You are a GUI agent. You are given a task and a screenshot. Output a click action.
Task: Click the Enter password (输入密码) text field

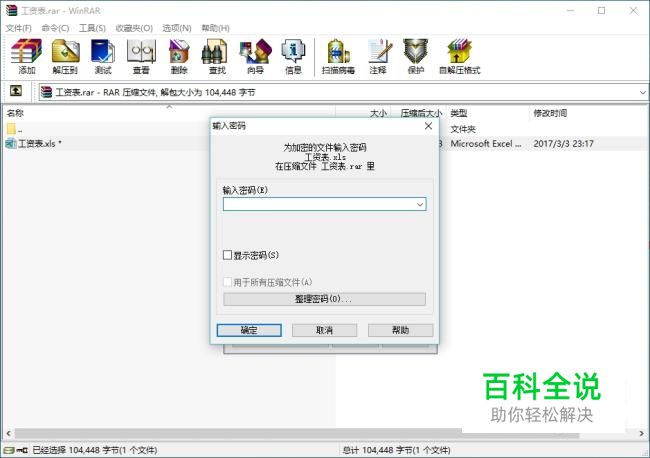(324, 204)
